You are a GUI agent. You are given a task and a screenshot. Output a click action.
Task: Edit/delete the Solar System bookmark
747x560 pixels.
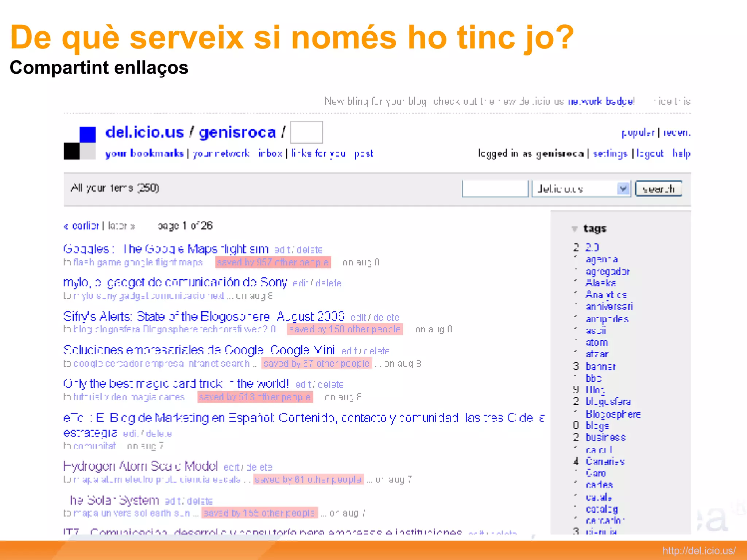[x=189, y=501]
